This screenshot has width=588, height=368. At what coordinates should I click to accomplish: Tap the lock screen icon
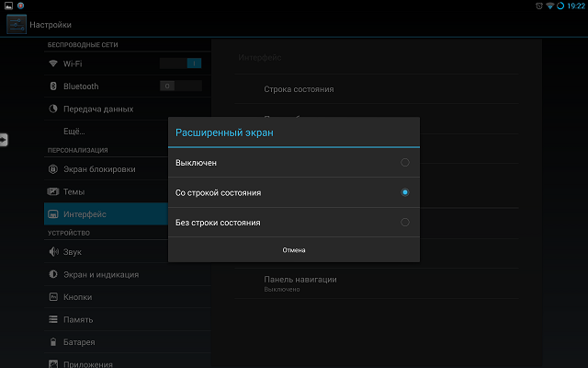click(54, 169)
